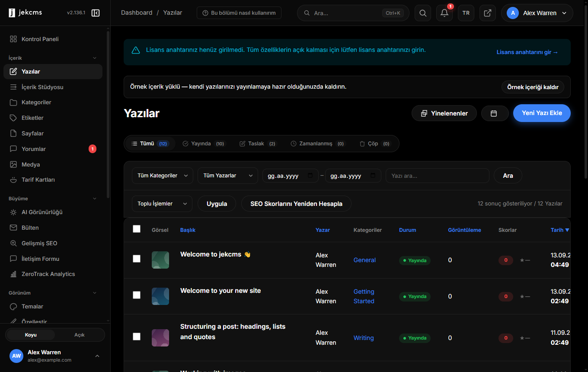588x372 pixels.
Task: Open thumbnail of 'Welcome to jekcms' post
Action: coord(160,260)
